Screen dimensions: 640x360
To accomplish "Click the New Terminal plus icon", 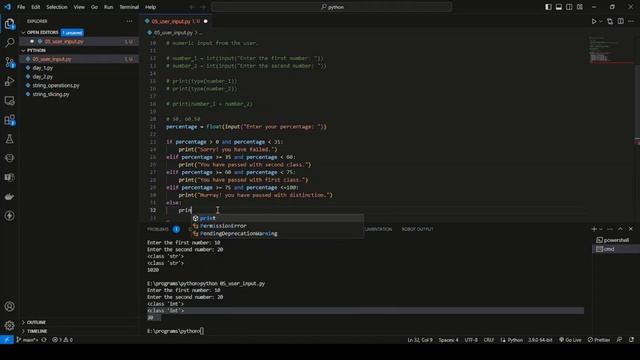I will 594,229.
